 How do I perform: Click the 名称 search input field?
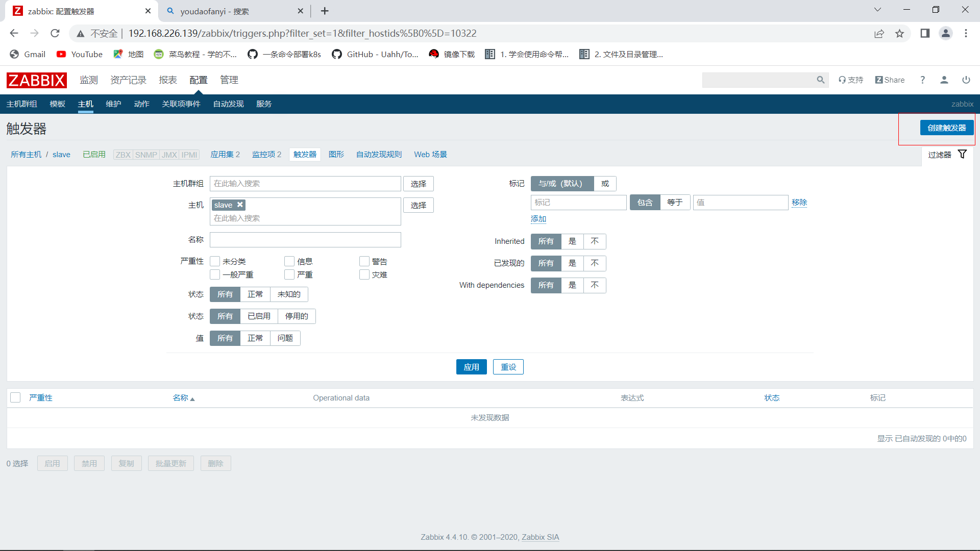click(305, 239)
